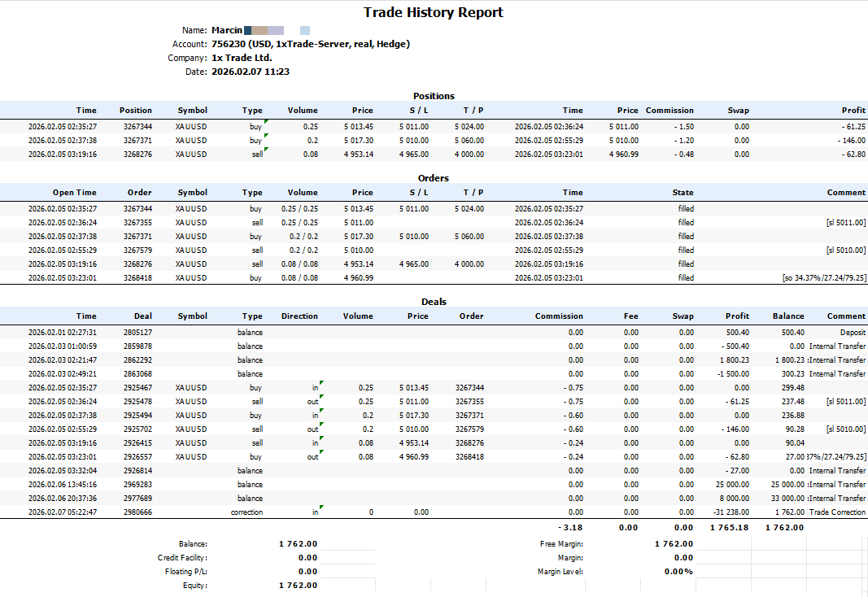Select deal number 2926557
Viewport: 868px width, 597px height.
(x=137, y=457)
